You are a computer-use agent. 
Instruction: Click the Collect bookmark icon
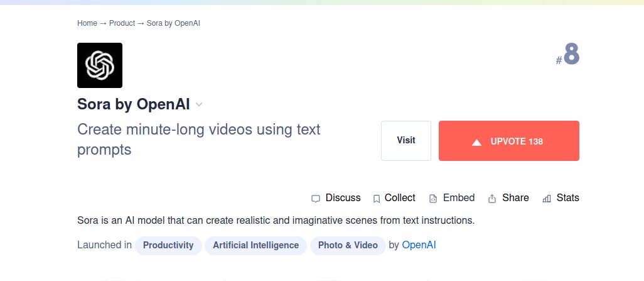tap(377, 199)
